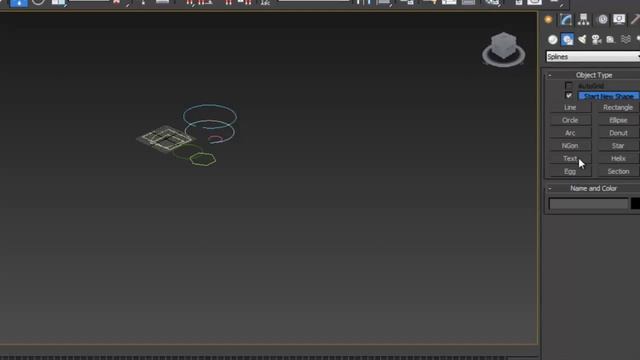This screenshot has width=640, height=360.
Task: Choose the Arc spline button
Action: click(x=570, y=133)
